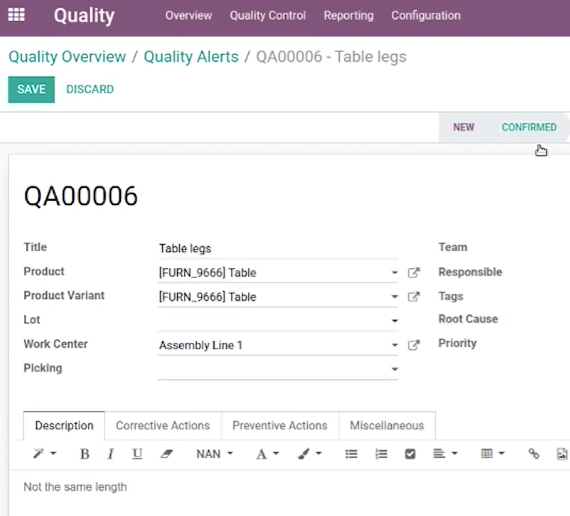
Task: Set status to CONFIRMED stage
Action: (529, 127)
